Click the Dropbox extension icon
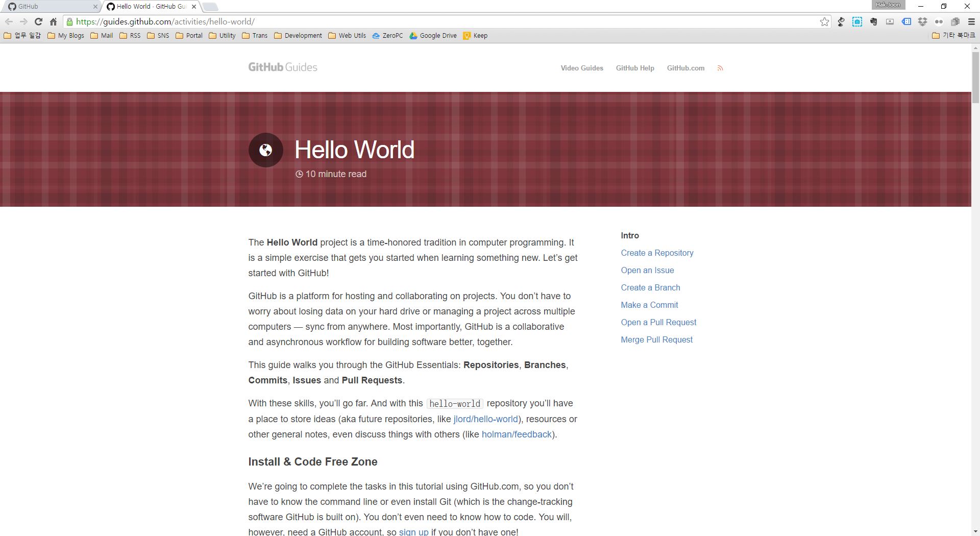 tap(923, 21)
